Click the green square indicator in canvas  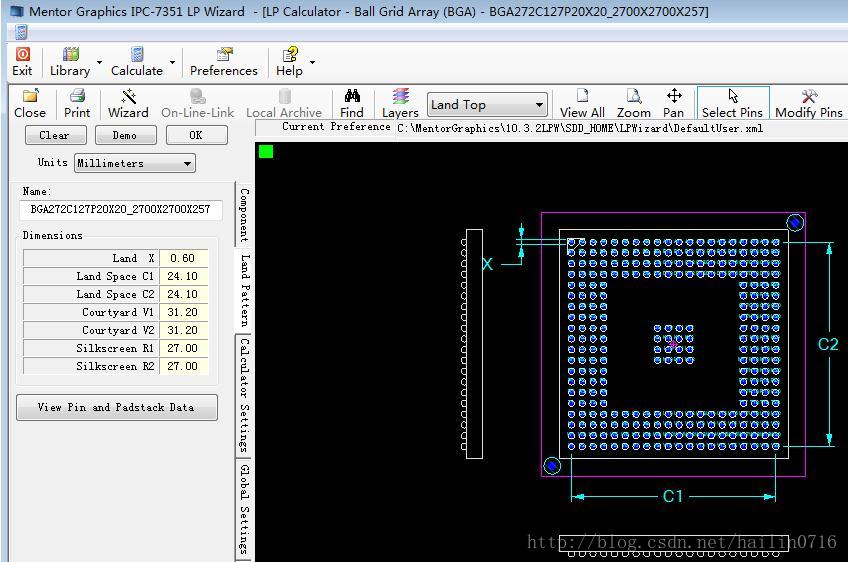tap(266, 151)
